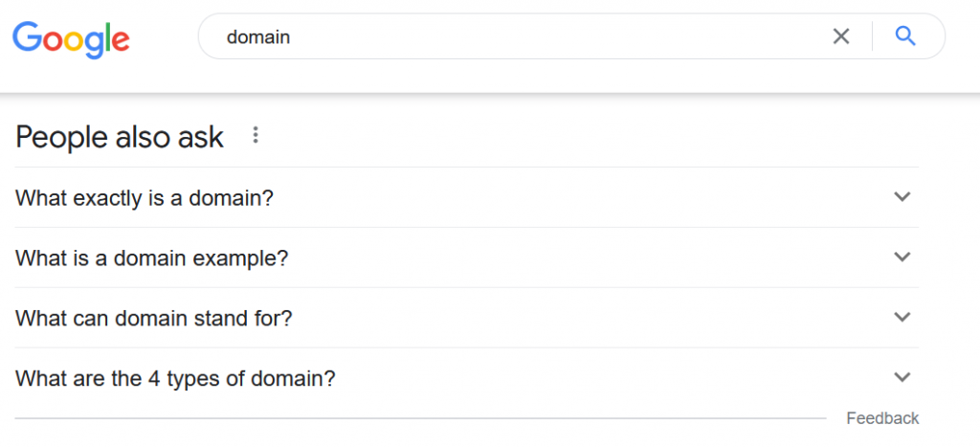
Task: Click the blue magnifying glass search icon
Action: (x=905, y=37)
